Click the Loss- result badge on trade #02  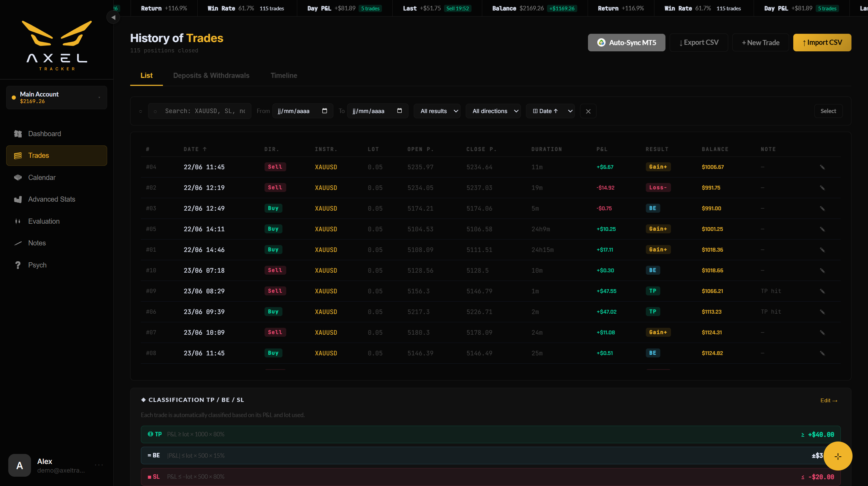(x=658, y=188)
